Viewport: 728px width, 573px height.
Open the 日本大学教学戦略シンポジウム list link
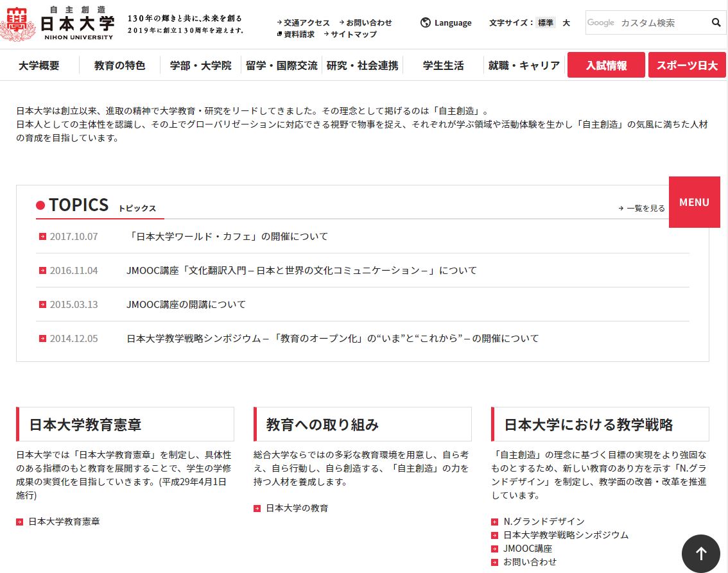click(x=566, y=535)
